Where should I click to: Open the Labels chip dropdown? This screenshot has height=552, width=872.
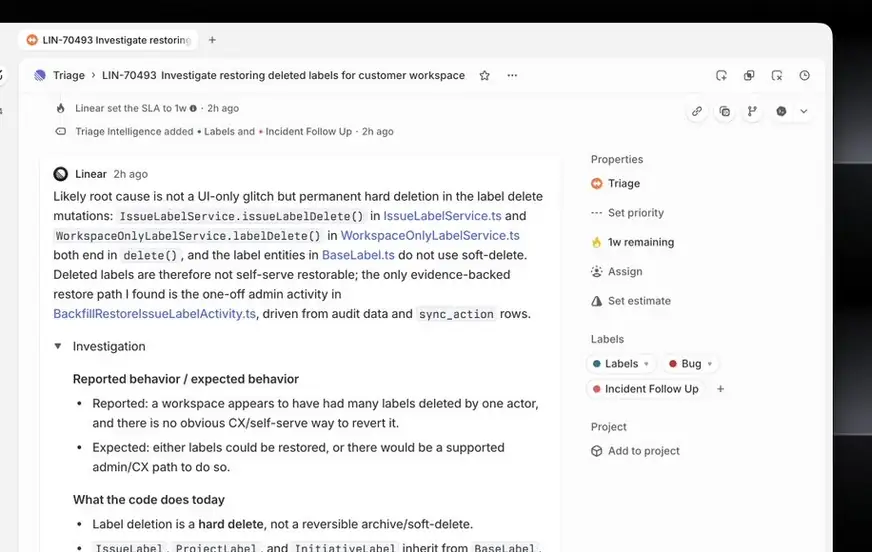621,364
